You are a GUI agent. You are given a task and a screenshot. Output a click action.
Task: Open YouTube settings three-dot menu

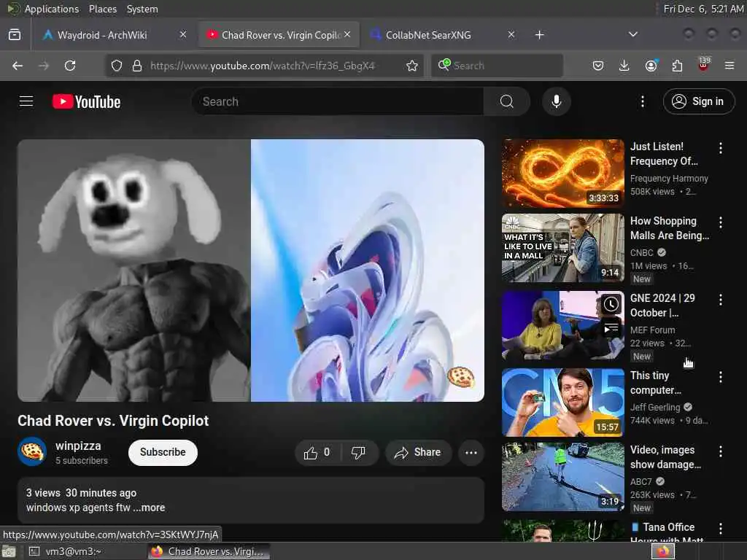642,101
